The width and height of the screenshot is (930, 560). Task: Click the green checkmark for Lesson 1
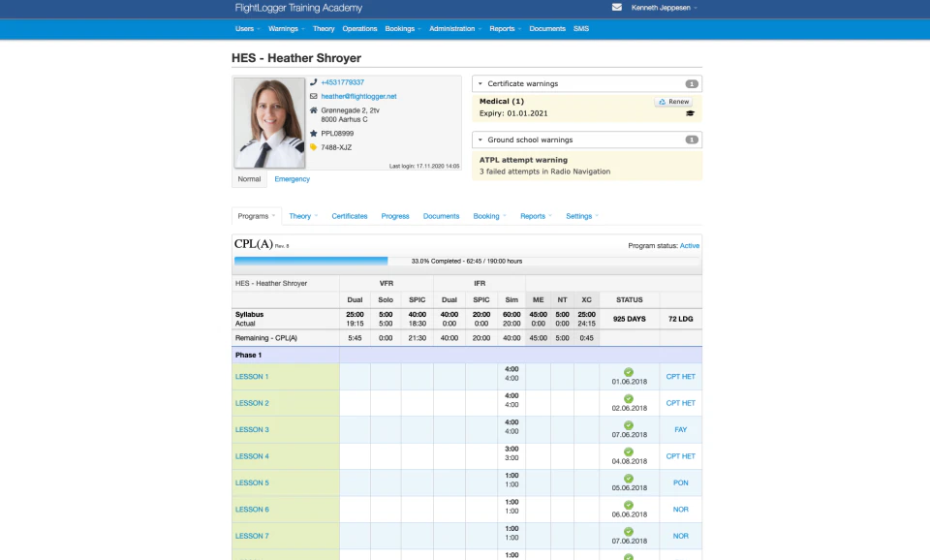(629, 370)
